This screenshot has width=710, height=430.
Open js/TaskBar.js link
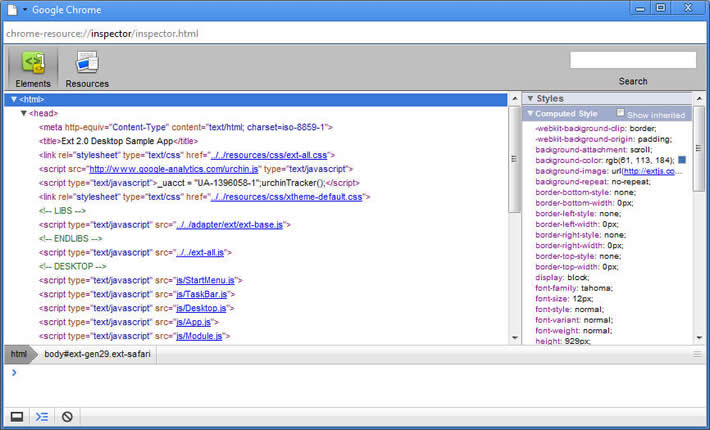coord(202,294)
